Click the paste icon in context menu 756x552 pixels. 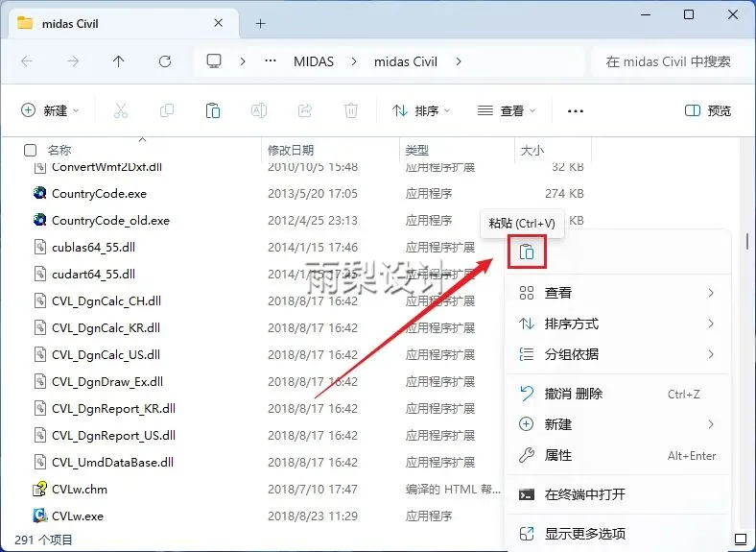tap(527, 252)
